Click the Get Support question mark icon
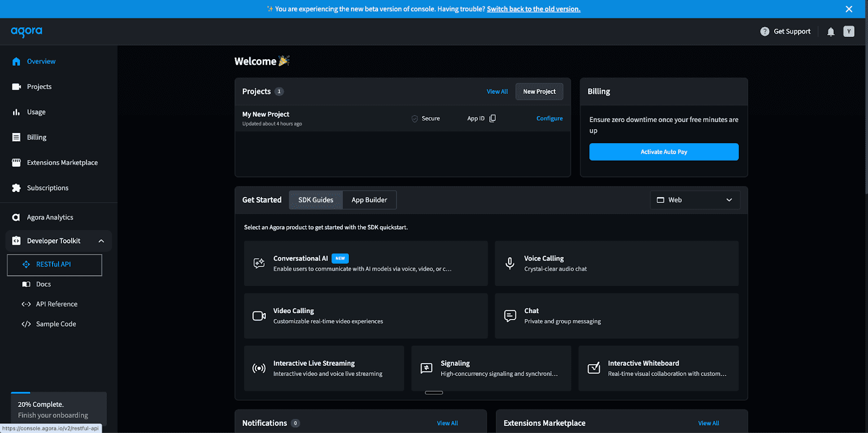This screenshot has width=868, height=433. 764,31
